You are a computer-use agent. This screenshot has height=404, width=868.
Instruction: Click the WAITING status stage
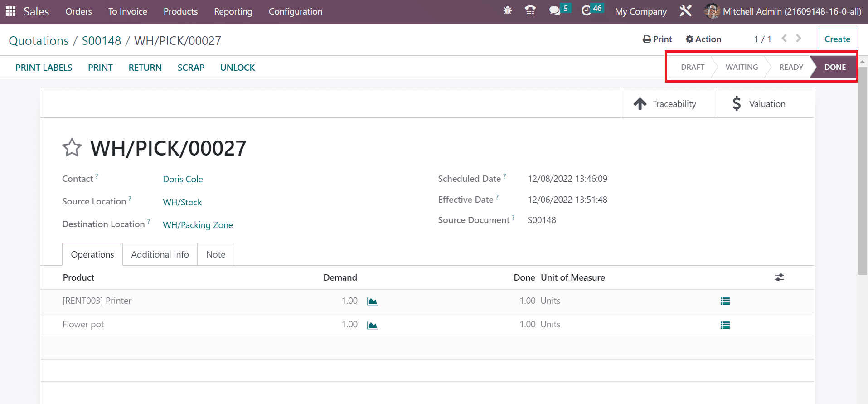pos(742,67)
